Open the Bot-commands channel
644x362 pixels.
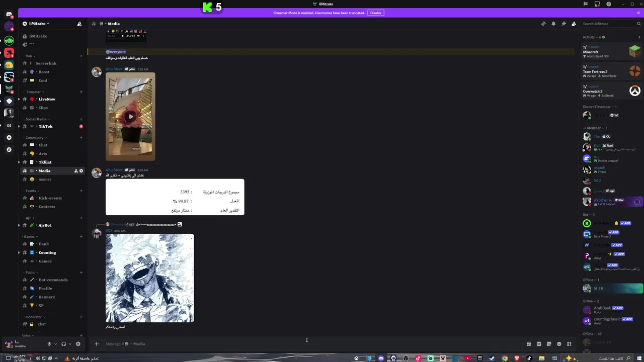point(53,280)
